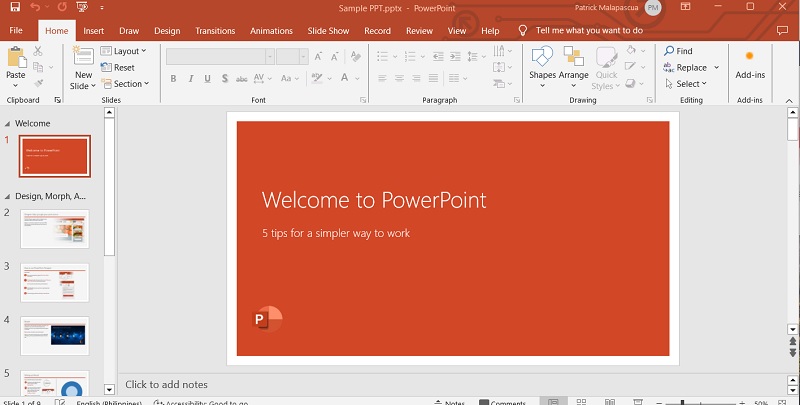Click Decrease List Level indent icon

pyautogui.click(x=438, y=56)
